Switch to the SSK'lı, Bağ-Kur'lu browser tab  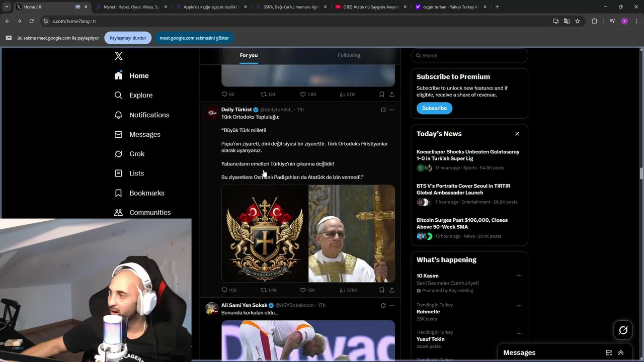290,7
